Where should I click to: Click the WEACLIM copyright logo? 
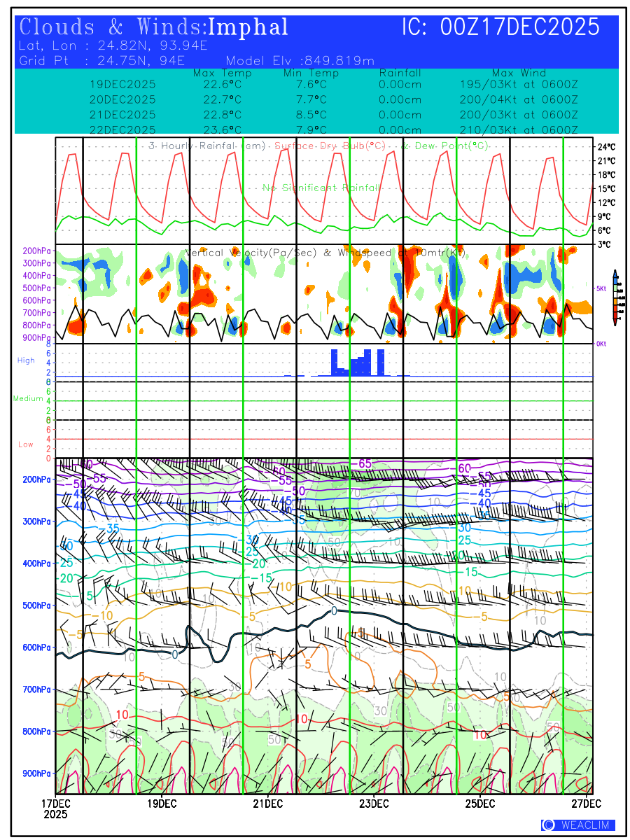click(x=577, y=825)
